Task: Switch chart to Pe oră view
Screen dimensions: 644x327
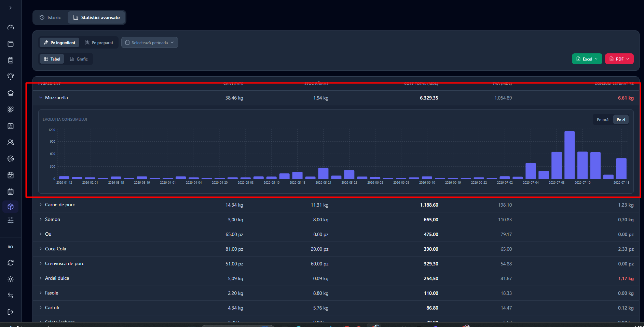Action: pyautogui.click(x=603, y=120)
